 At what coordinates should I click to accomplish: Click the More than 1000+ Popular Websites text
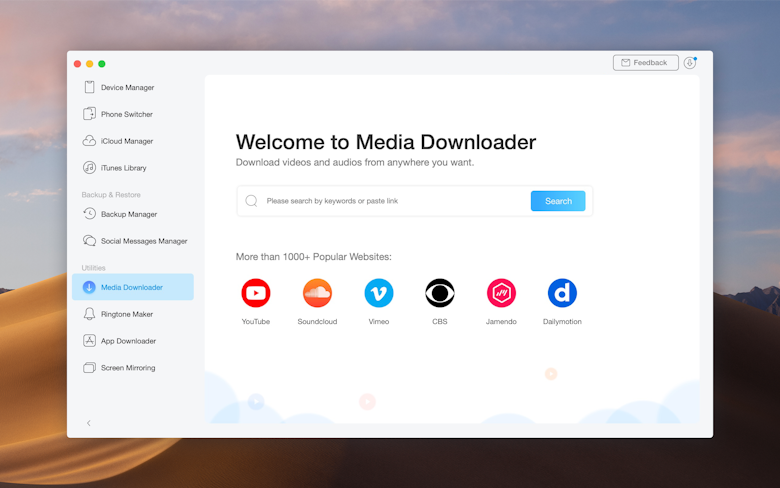313,257
